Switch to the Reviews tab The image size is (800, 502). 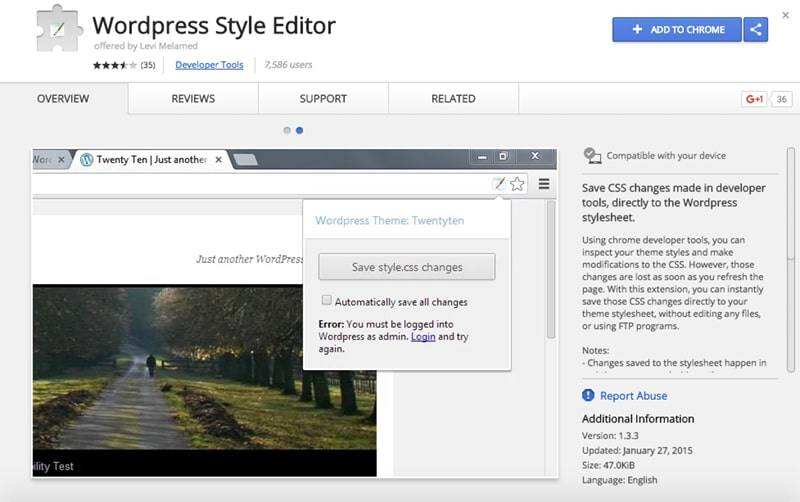pos(193,99)
